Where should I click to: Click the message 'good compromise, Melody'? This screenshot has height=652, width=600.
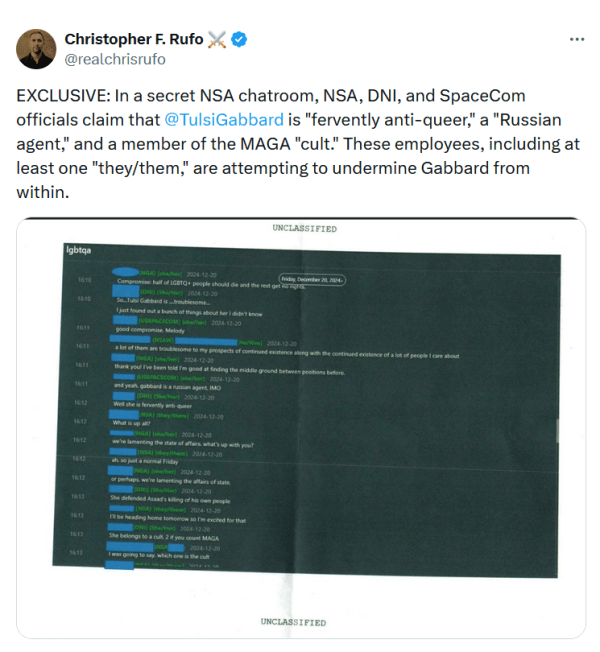click(150, 330)
